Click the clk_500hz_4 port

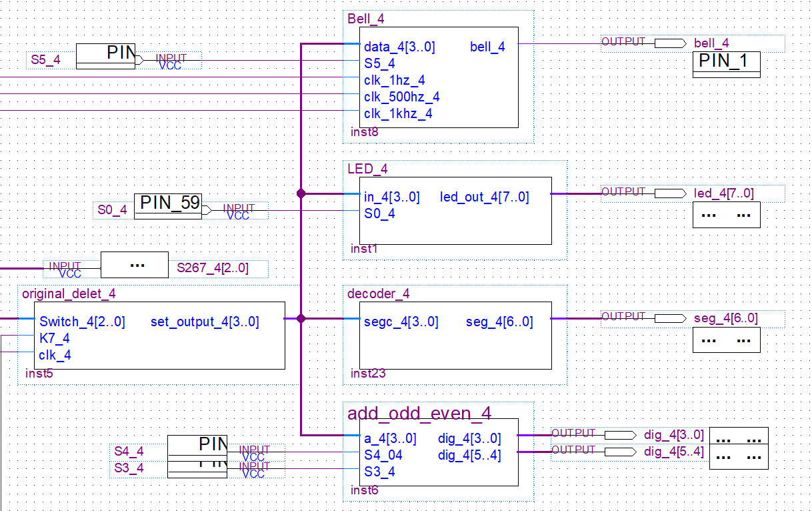(402, 97)
